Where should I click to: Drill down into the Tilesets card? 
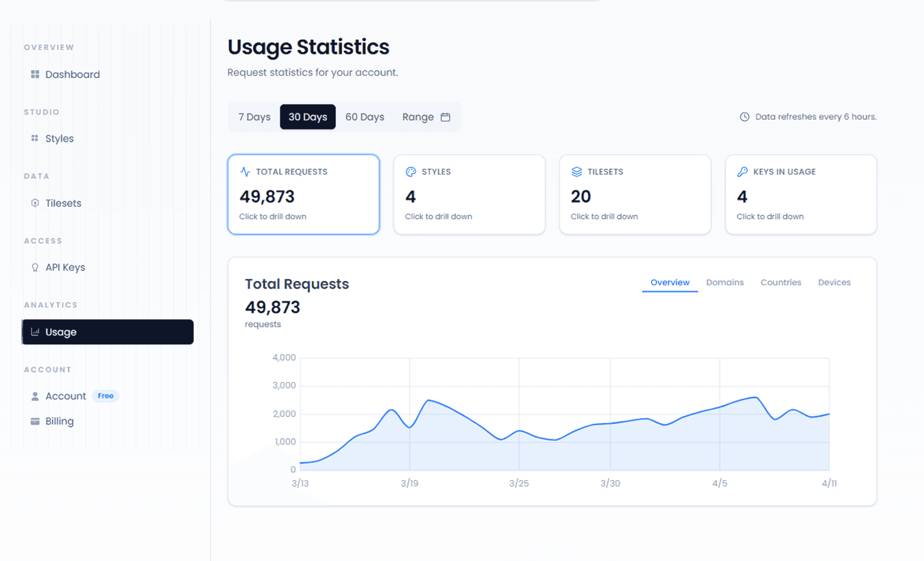[x=635, y=194]
